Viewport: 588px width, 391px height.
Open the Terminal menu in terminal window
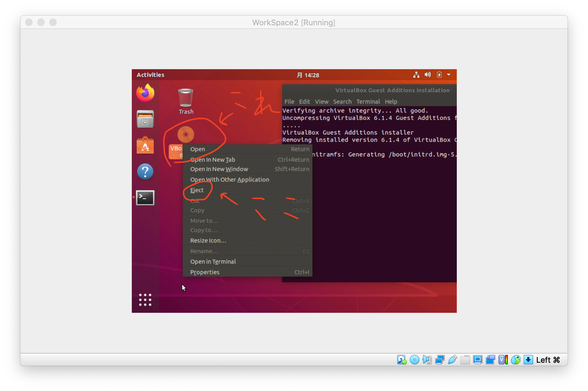(x=368, y=102)
